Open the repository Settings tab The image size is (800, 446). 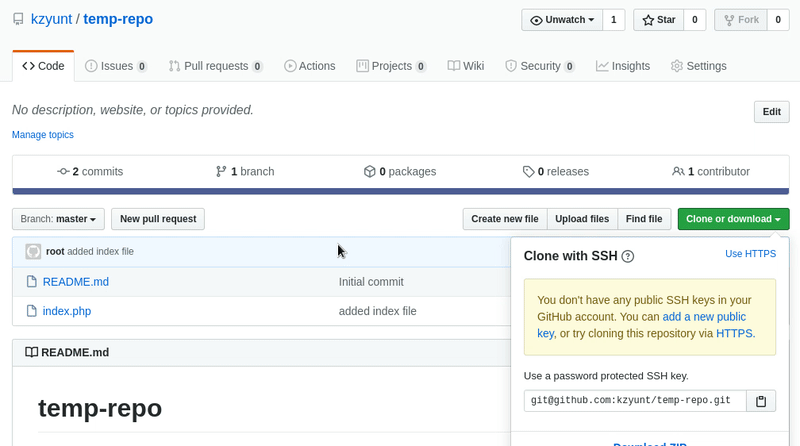click(x=698, y=66)
